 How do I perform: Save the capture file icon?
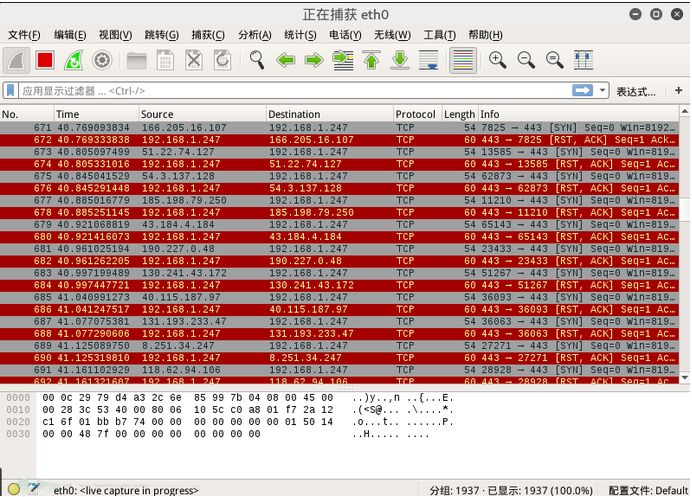[x=165, y=60]
